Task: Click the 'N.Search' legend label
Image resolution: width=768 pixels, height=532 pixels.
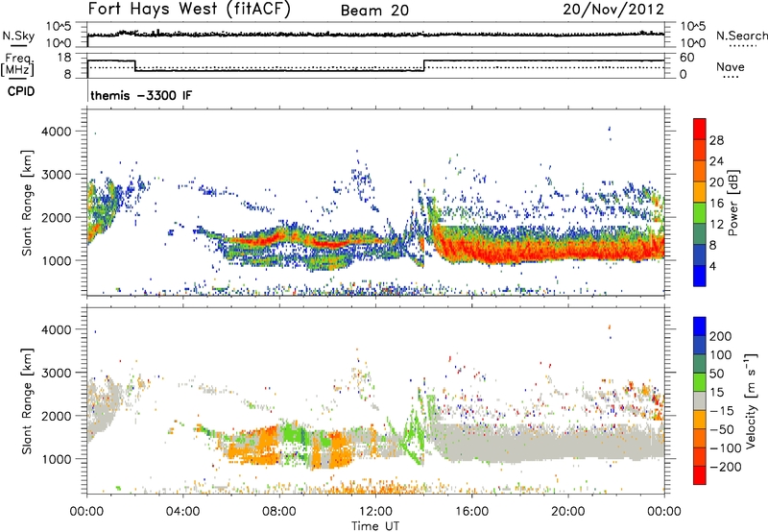Action: coord(742,36)
